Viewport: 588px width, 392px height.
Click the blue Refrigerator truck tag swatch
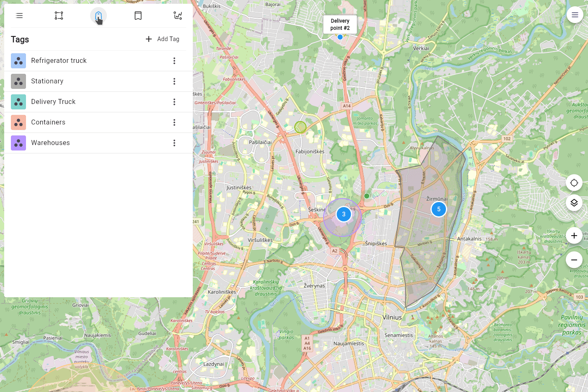coord(18,61)
